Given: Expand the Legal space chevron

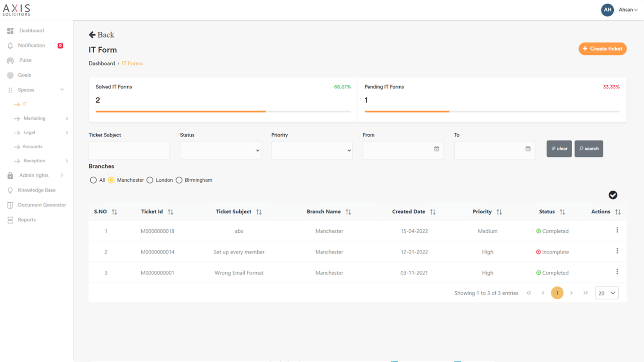Looking at the screenshot, I should tap(67, 133).
